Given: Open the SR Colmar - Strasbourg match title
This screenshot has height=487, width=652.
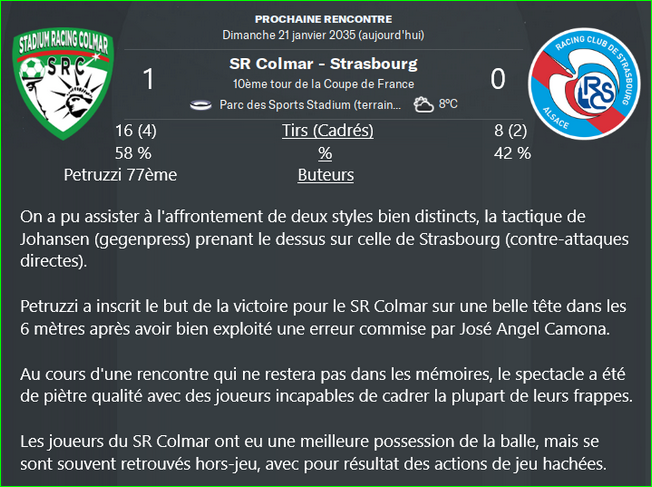Looking at the screenshot, I should (x=324, y=64).
